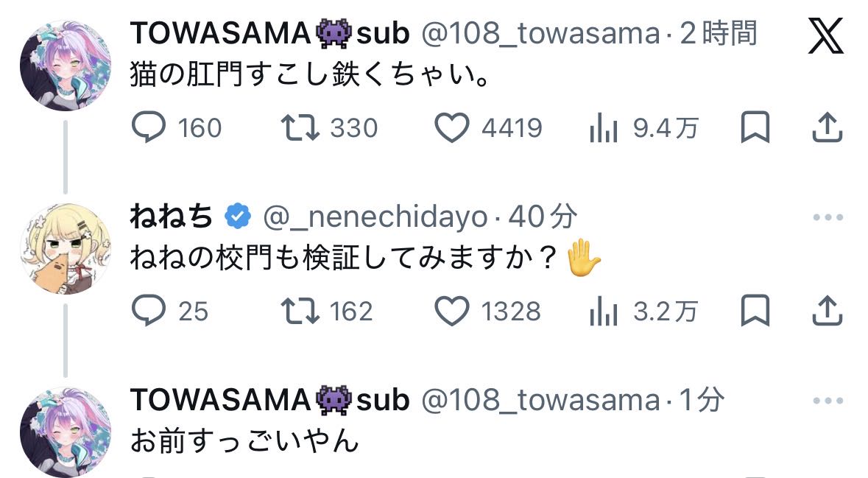This screenshot has width=868, height=478.
Task: Open more options menu on ねねち's tweet
Action: pyautogui.click(x=827, y=218)
